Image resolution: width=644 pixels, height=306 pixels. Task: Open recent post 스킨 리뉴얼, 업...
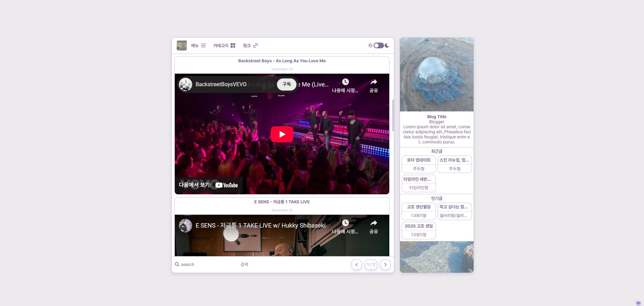[454, 160]
